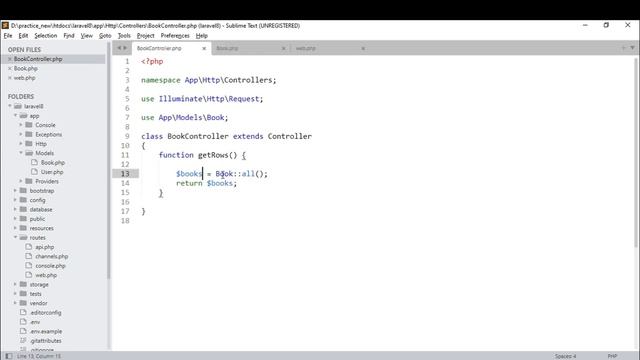
Task: Collapse the laravel8 root folder
Action: click(x=10, y=106)
